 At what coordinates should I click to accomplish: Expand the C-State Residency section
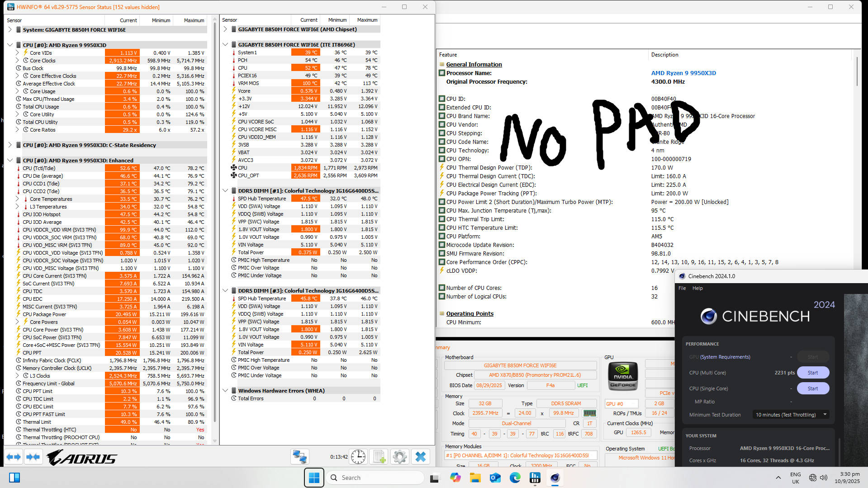click(10, 145)
